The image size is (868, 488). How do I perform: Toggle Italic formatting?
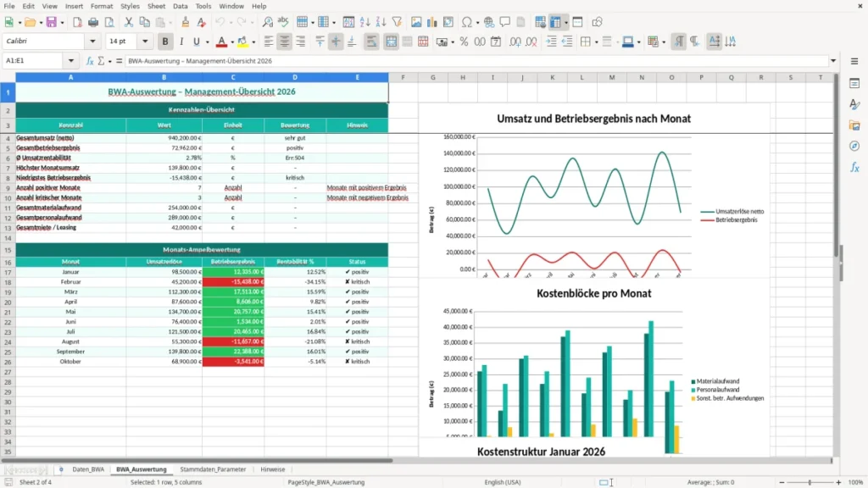tap(181, 42)
